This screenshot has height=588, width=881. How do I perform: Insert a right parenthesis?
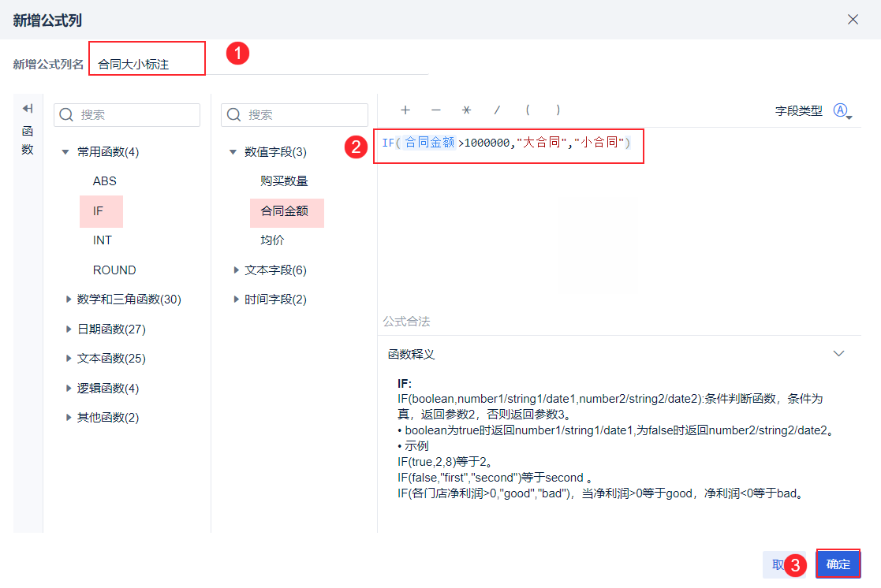[x=558, y=110]
